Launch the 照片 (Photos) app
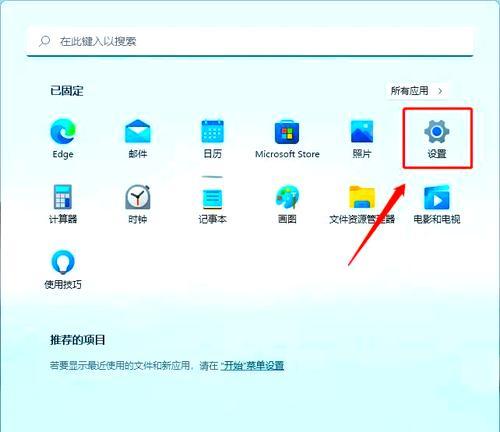The image size is (500, 432). [x=362, y=139]
